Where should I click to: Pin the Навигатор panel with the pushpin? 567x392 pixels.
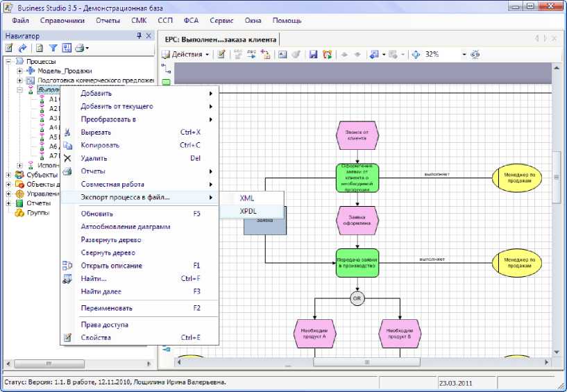139,35
